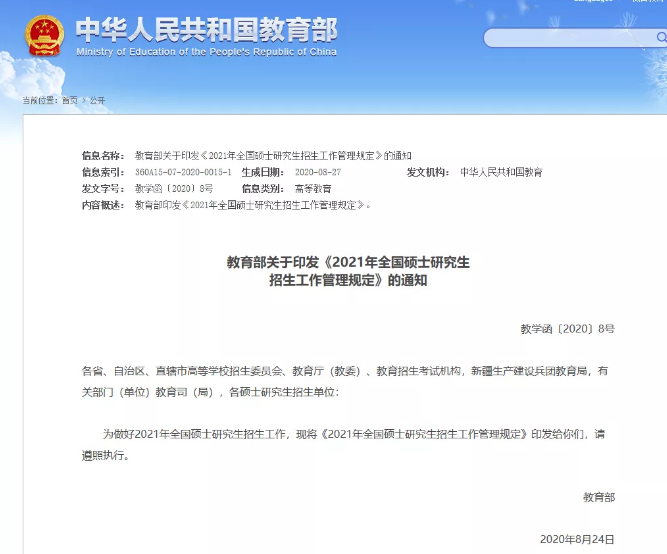This screenshot has height=554, width=667.
Task: Click the 信息名称 field value text
Action: click(x=272, y=156)
